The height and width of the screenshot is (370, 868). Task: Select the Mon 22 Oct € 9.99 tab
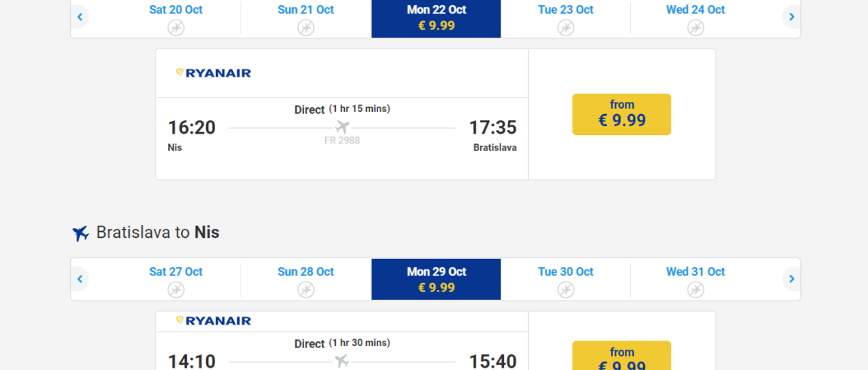(436, 19)
